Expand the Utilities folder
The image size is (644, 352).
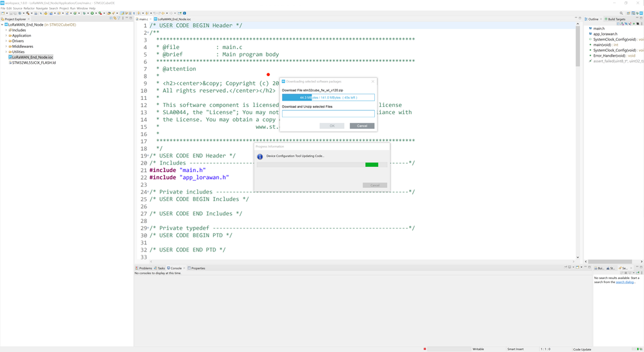tap(6, 52)
